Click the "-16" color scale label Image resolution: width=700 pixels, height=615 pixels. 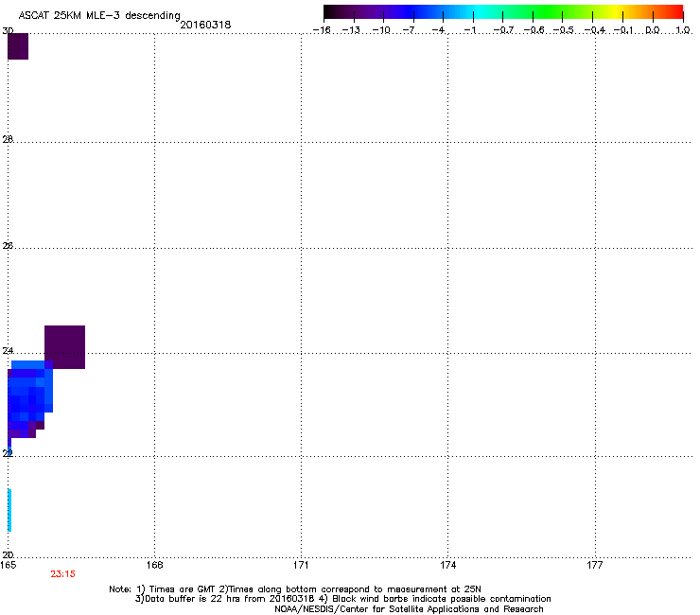[x=322, y=30]
